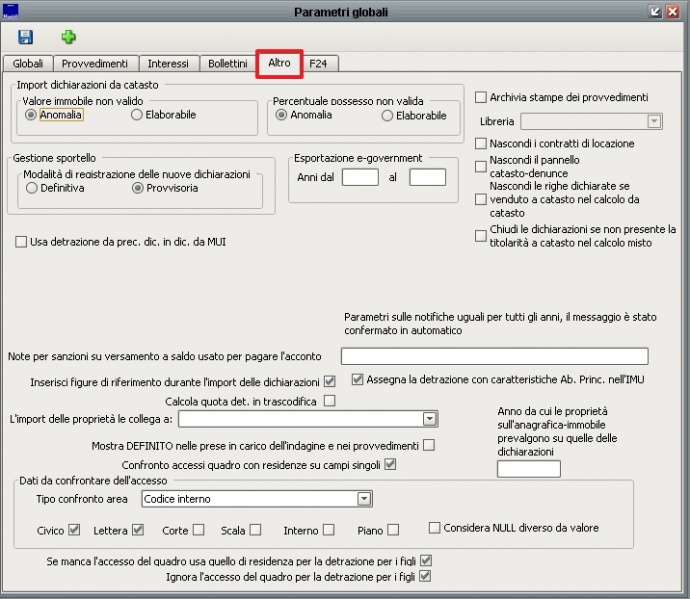Uncheck the Lettera checkbox

point(138,530)
